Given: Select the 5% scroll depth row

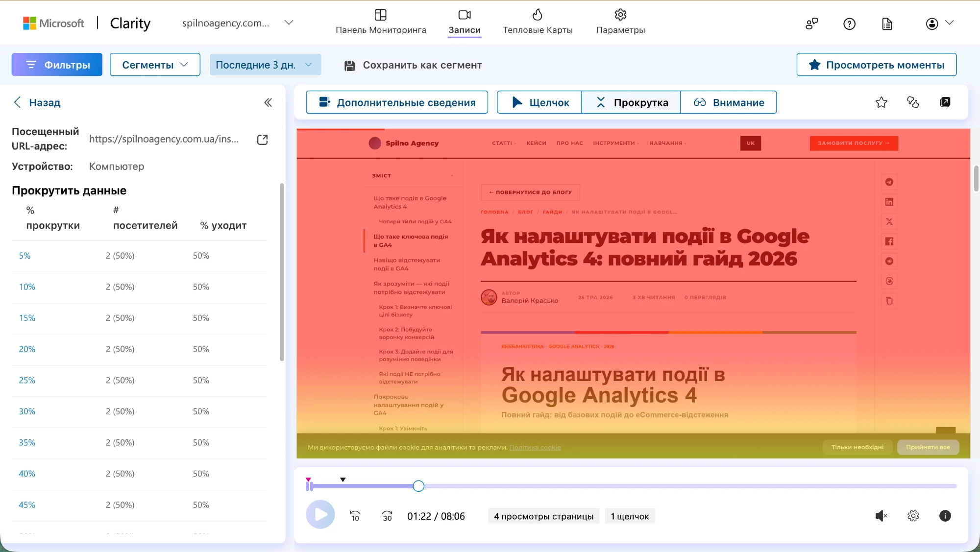Looking at the screenshot, I should pyautogui.click(x=139, y=256).
